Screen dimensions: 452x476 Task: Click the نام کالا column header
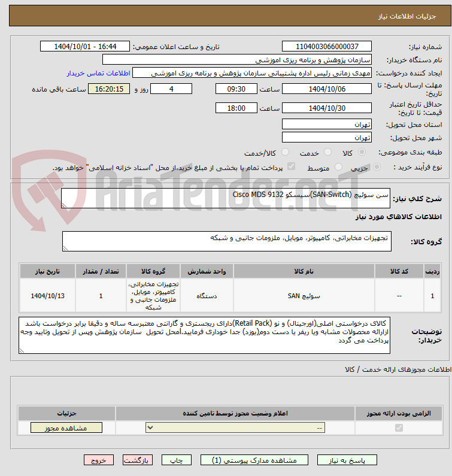[304, 271]
